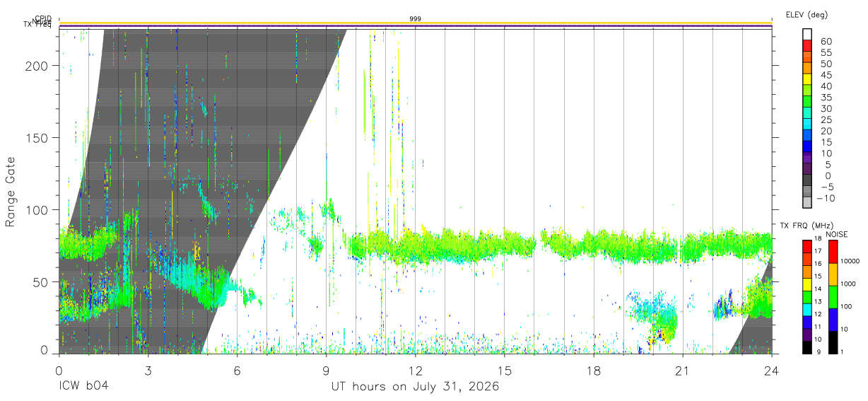The height and width of the screenshot is (401, 868).
Task: Select the '12' hour tick on UT axis
Action: point(415,370)
